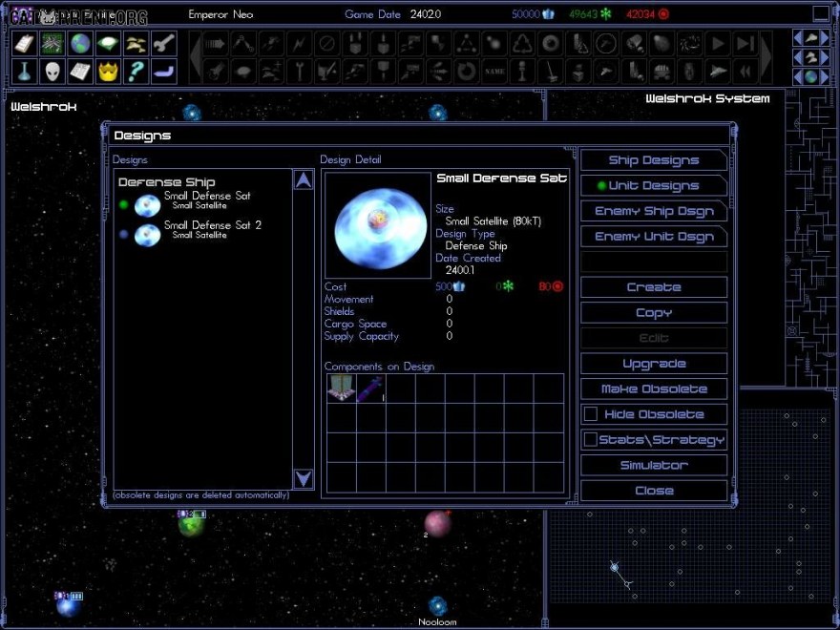Click the Make Obsolete button
This screenshot has width=840, height=630.
(x=654, y=388)
